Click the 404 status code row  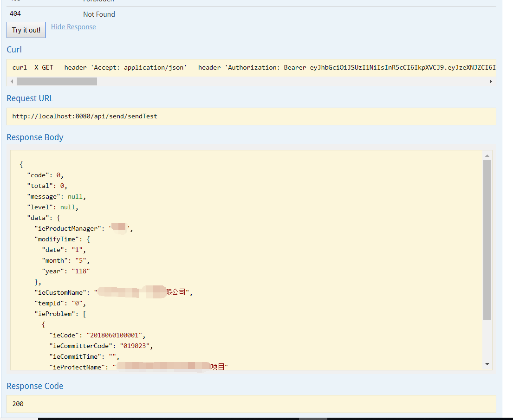(x=15, y=14)
